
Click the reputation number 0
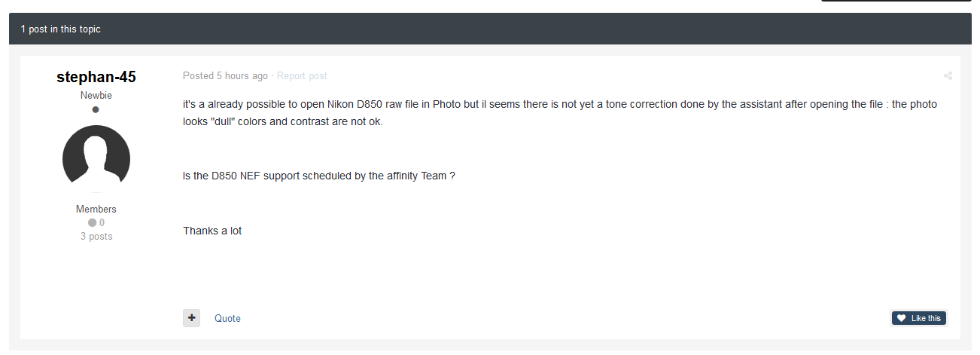coord(102,223)
